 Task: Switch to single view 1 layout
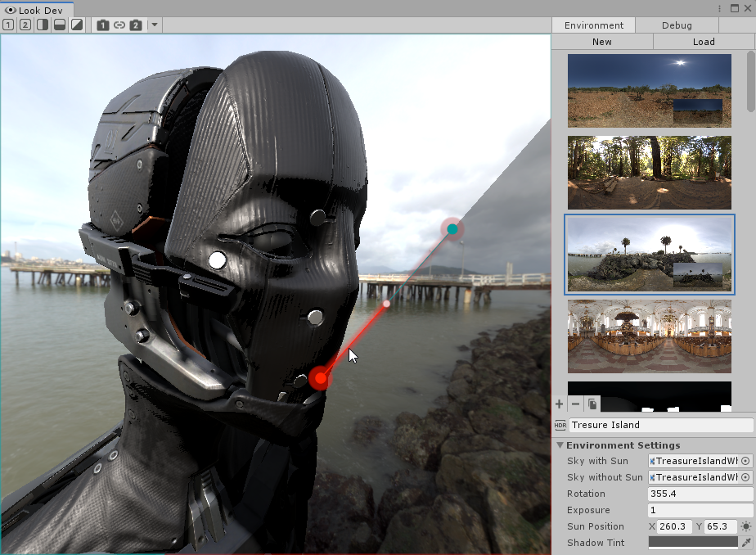coord(8,25)
